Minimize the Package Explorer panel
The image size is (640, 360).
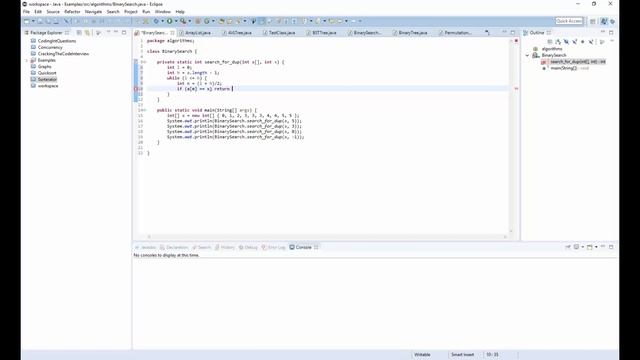point(116,32)
